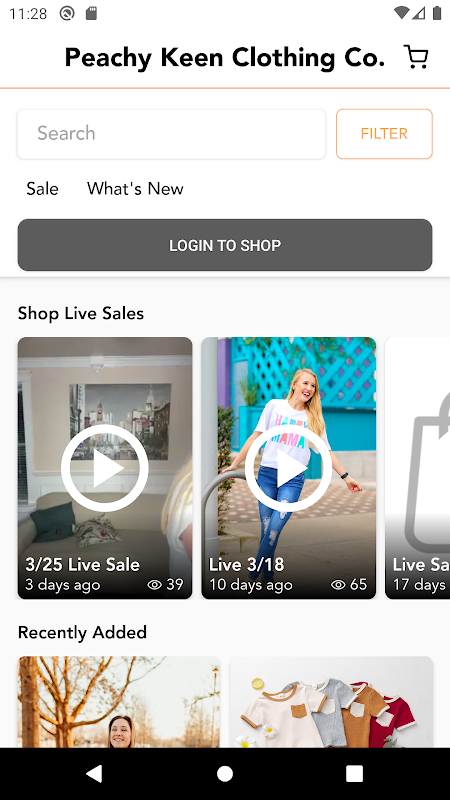Viewport: 450px width, 800px height.
Task: Select the Sale category tab
Action: pyautogui.click(x=42, y=189)
